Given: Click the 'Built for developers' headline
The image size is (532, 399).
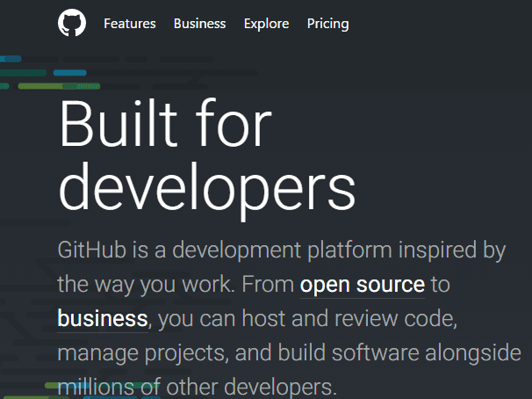Looking at the screenshot, I should point(206,160).
